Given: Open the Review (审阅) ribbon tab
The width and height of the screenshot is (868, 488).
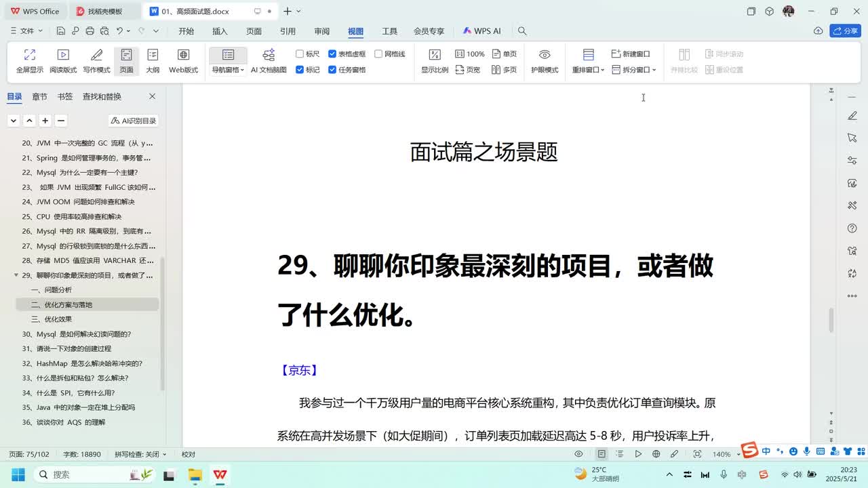Looking at the screenshot, I should (321, 31).
